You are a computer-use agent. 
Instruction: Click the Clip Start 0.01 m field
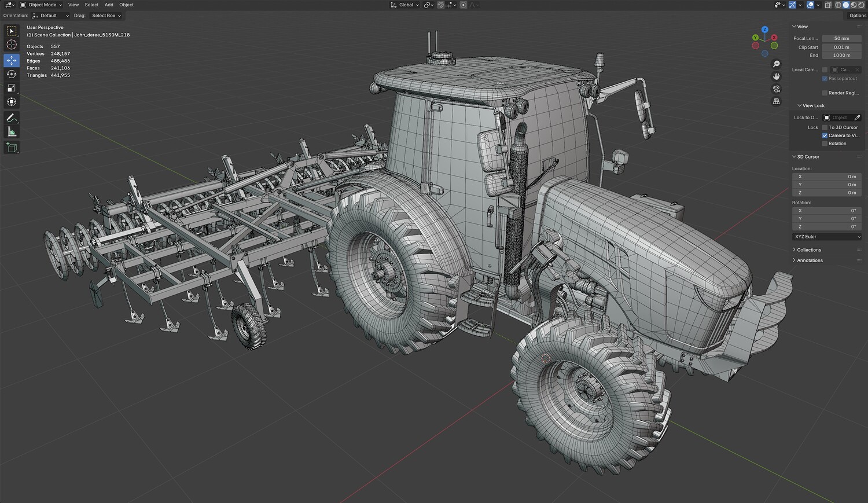tap(841, 47)
